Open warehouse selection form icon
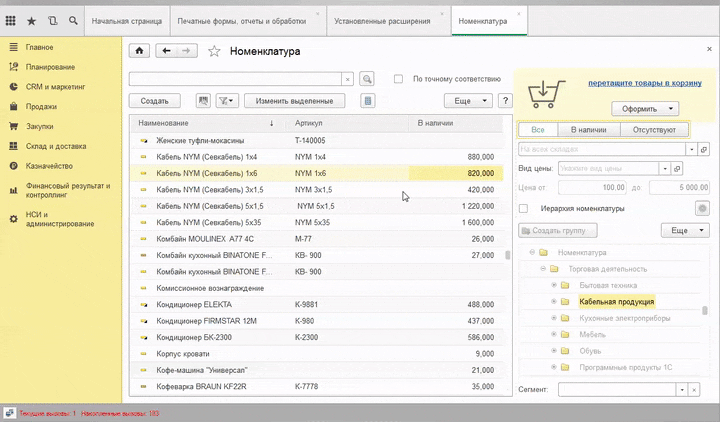720x422 pixels. pyautogui.click(x=703, y=149)
